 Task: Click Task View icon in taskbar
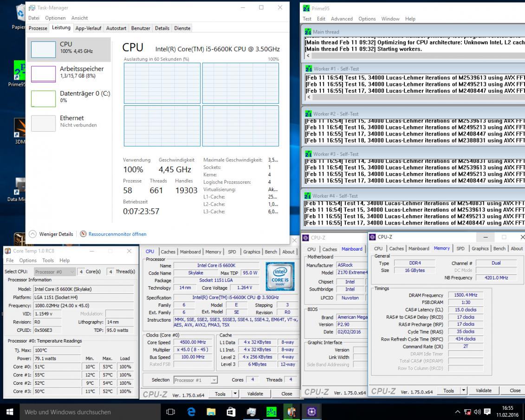click(x=170, y=412)
